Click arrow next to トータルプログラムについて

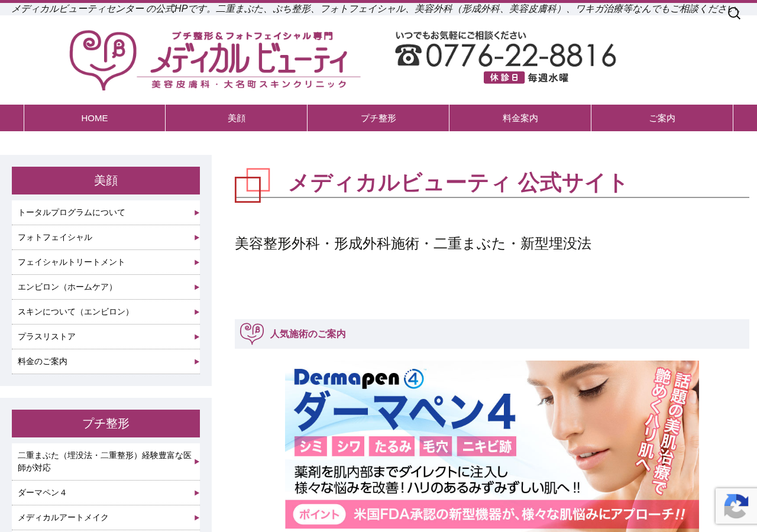coord(197,213)
